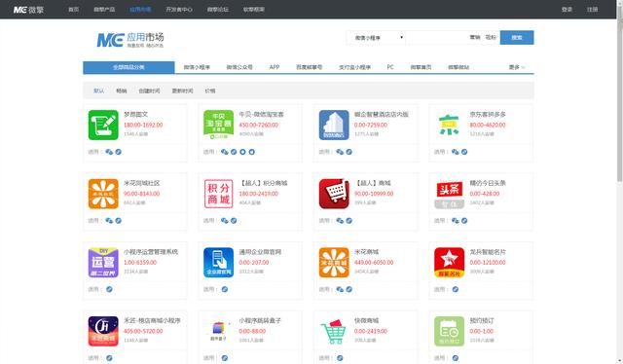This screenshot has width=623, height=364.
Task: Select the 支付宝小程序 category tab
Action: tap(354, 67)
